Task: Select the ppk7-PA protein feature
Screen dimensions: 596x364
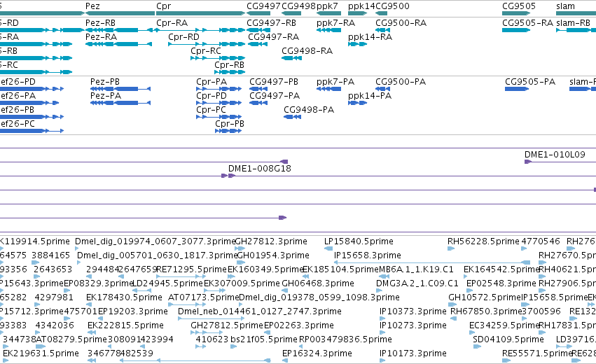Action: [328, 89]
